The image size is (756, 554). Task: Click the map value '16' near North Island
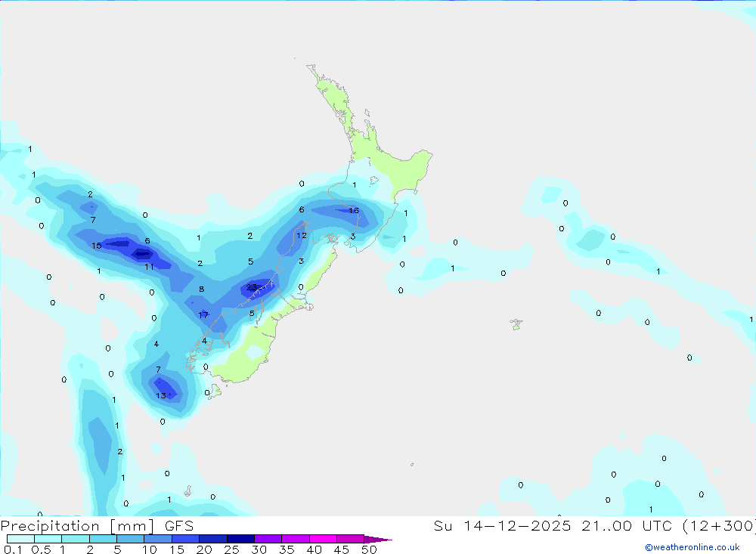click(353, 210)
